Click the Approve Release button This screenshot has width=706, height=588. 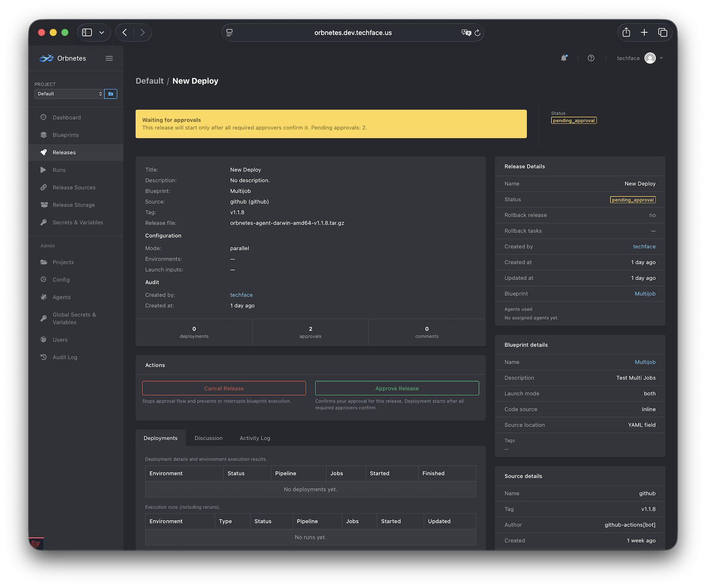pyautogui.click(x=397, y=388)
